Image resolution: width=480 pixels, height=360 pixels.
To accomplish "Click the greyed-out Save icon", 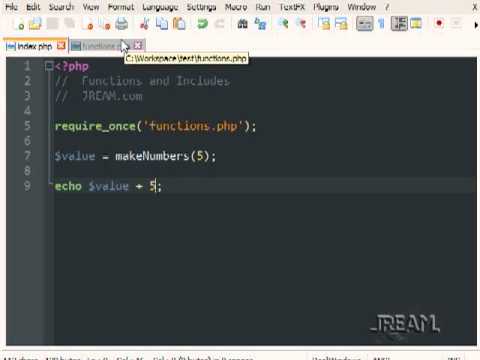I will pyautogui.click(x=52, y=24).
